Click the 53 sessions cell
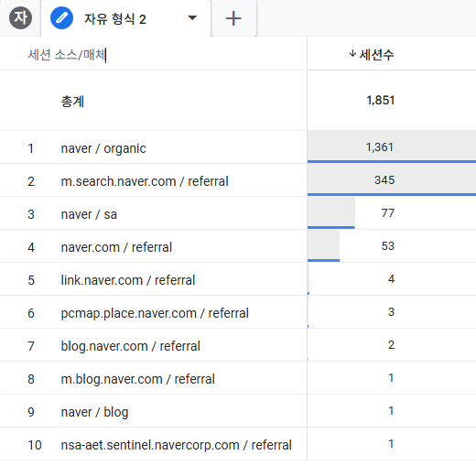The image size is (476, 466). click(388, 246)
